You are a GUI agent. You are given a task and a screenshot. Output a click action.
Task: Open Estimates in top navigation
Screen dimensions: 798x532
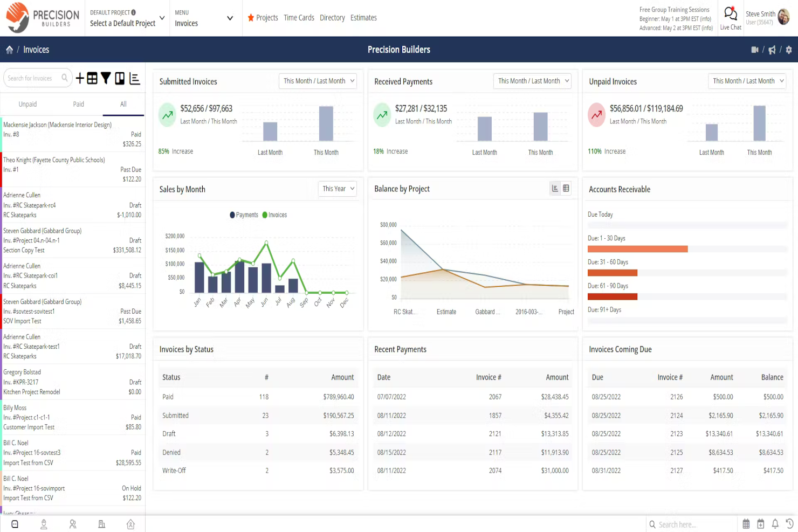click(363, 18)
